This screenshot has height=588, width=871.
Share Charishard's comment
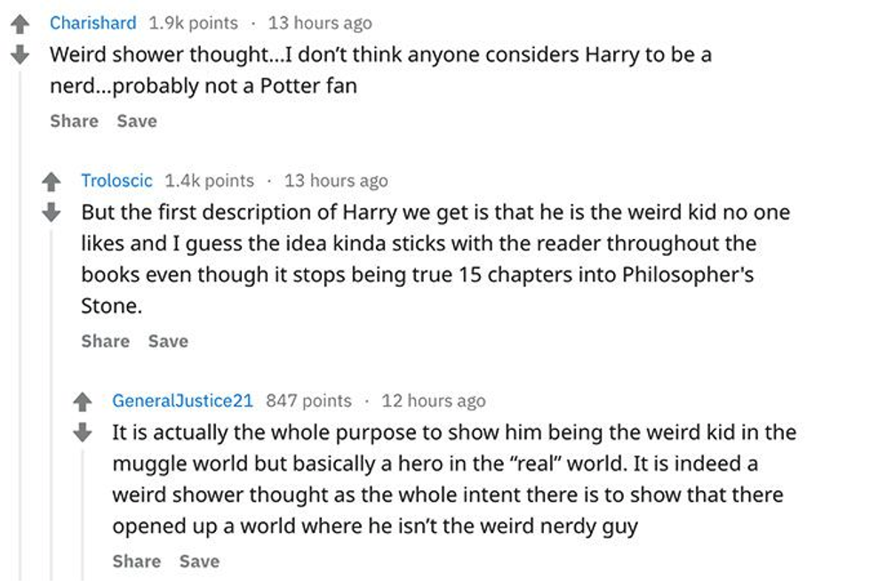click(74, 121)
